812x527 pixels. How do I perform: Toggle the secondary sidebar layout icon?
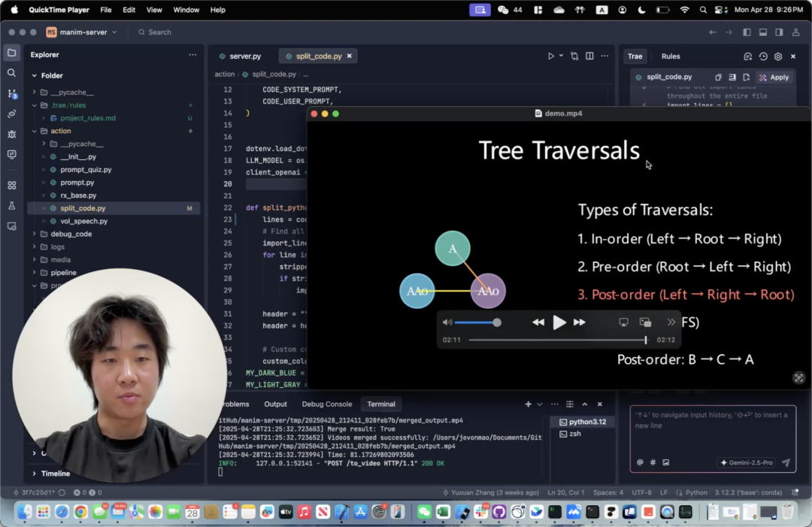(x=779, y=32)
